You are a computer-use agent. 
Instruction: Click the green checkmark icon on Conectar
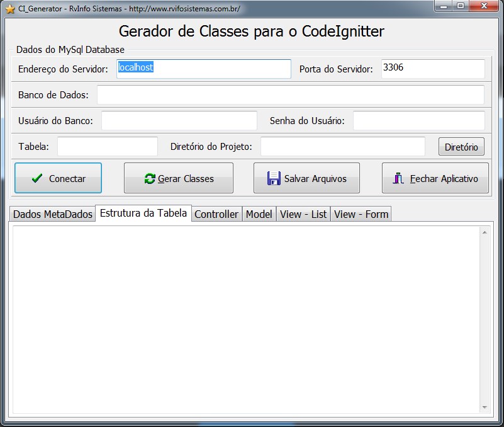tap(36, 179)
